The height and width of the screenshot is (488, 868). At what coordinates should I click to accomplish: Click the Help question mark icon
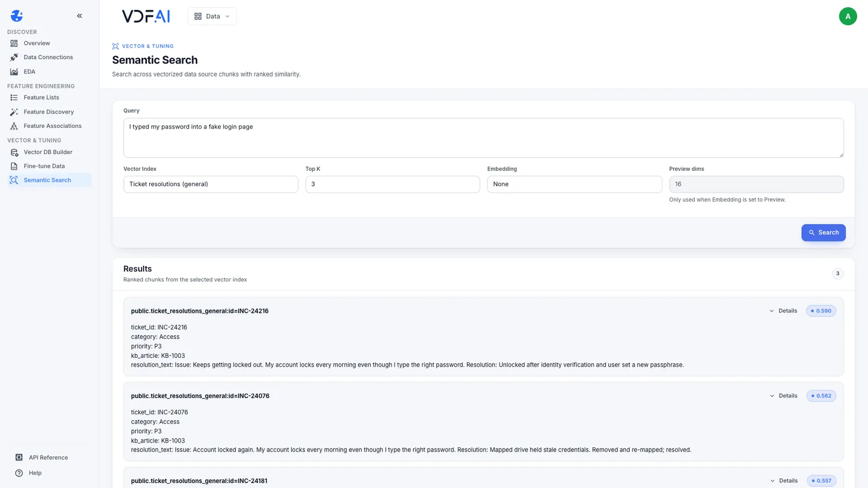pos(19,473)
